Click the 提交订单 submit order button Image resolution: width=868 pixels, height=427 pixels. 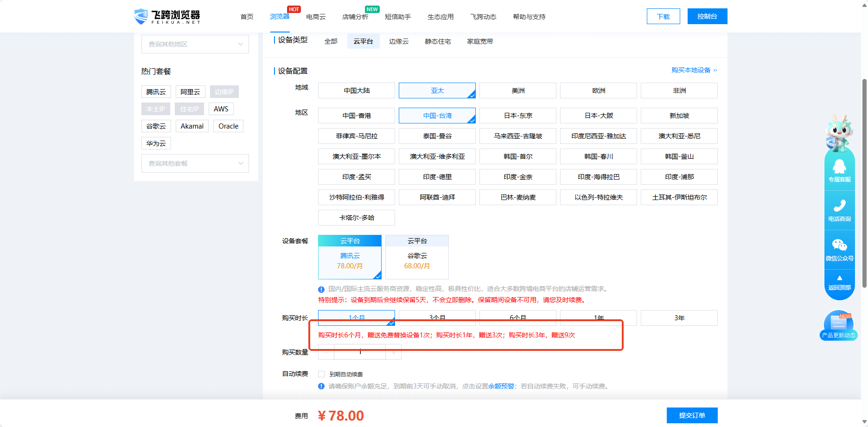[x=691, y=415]
